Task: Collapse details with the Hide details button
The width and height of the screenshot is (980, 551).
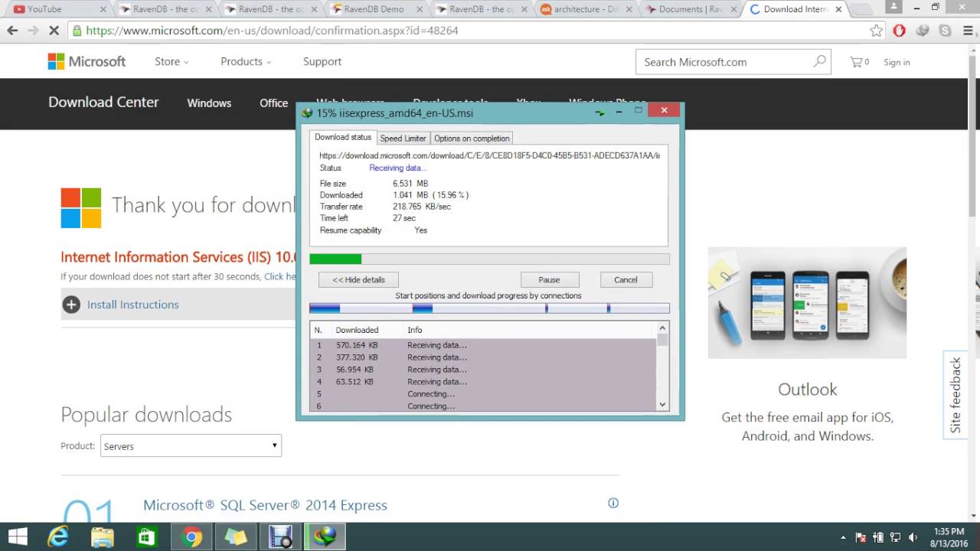Action: click(358, 279)
